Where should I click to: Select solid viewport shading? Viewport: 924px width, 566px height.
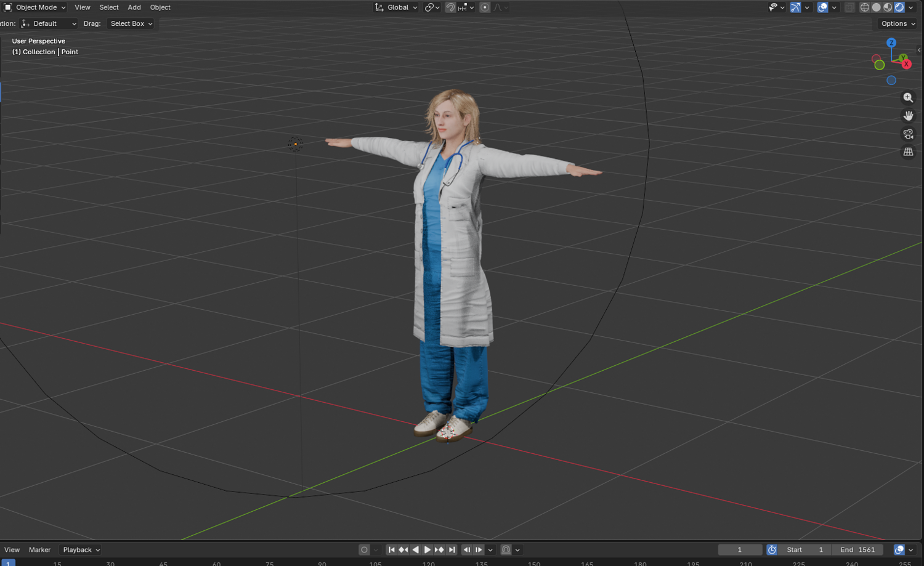(877, 7)
